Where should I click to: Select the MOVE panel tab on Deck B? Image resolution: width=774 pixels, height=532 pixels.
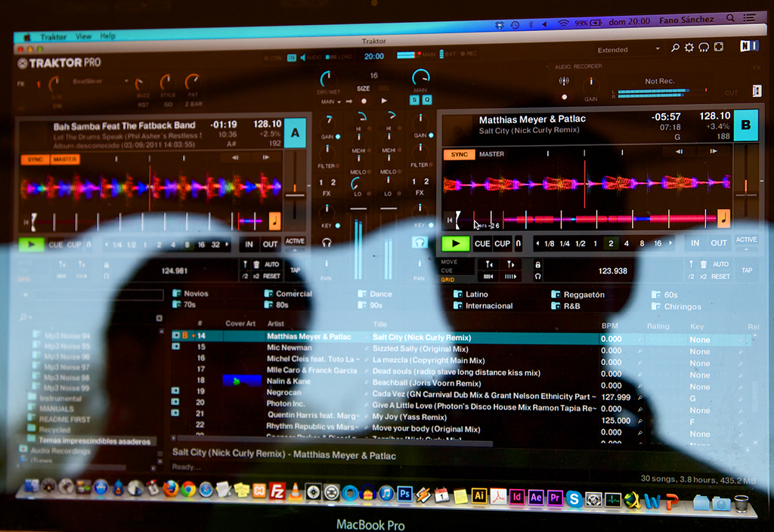[449, 262]
